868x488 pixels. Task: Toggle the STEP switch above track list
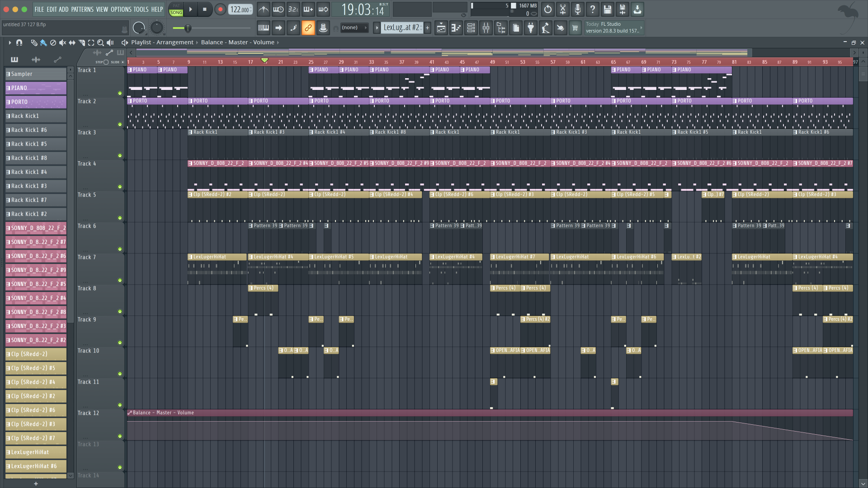[106, 62]
